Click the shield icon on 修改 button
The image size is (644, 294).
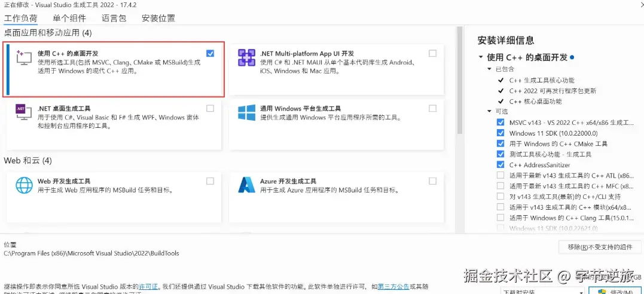coord(603,292)
